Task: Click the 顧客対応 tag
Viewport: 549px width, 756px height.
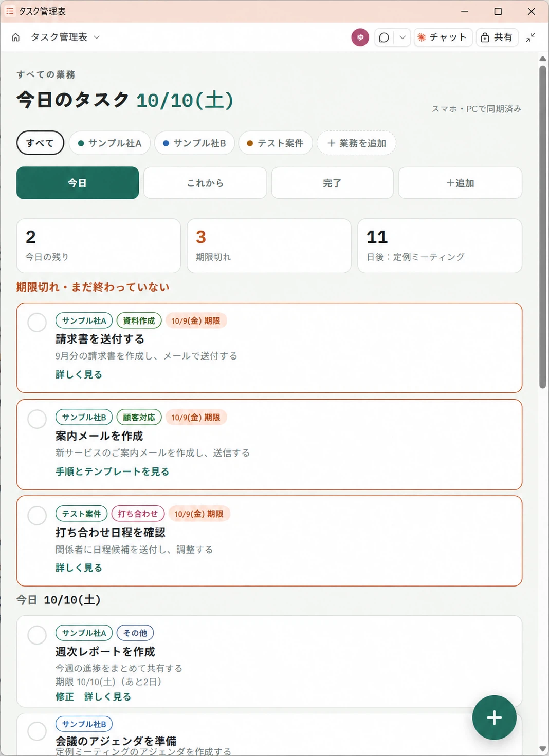Action: [x=139, y=418]
